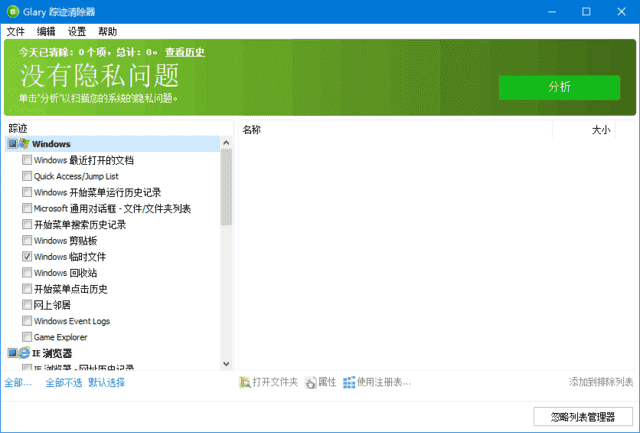This screenshot has width=640, height=433.
Task: Click the IE 浏览器 category icon
Action: pyautogui.click(x=24, y=353)
